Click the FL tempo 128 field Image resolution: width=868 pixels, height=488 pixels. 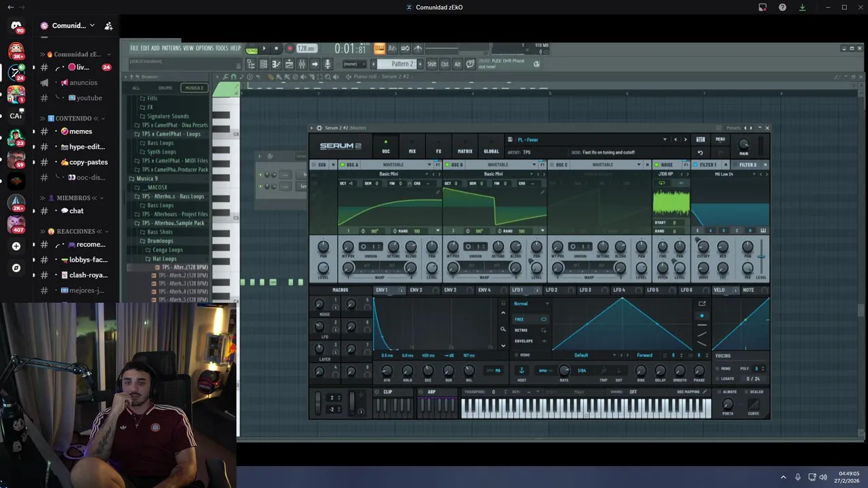(x=307, y=48)
